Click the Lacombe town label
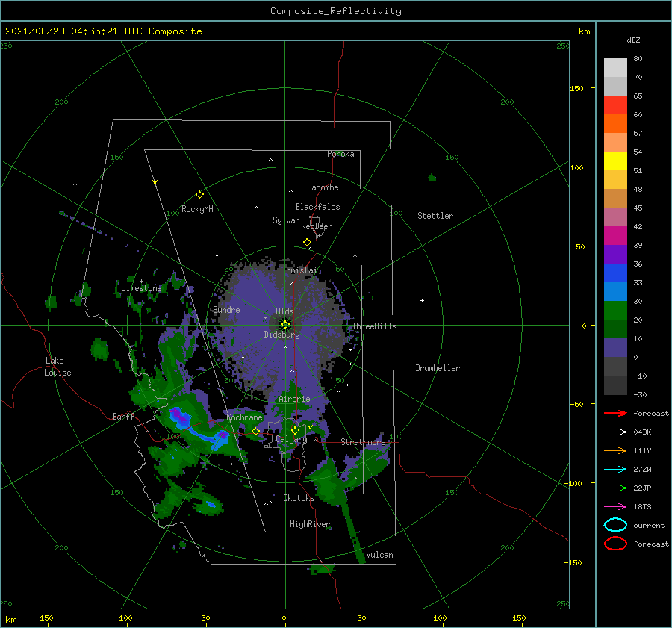 (x=323, y=187)
